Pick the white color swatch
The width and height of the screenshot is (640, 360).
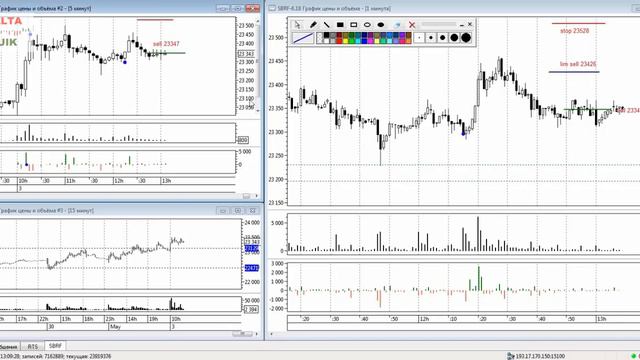tap(327, 41)
